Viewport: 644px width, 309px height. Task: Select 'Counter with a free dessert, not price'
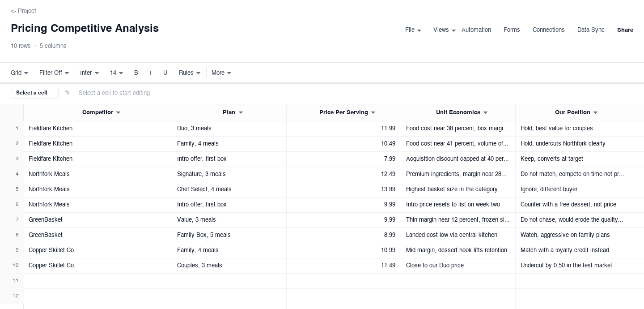tap(572, 205)
